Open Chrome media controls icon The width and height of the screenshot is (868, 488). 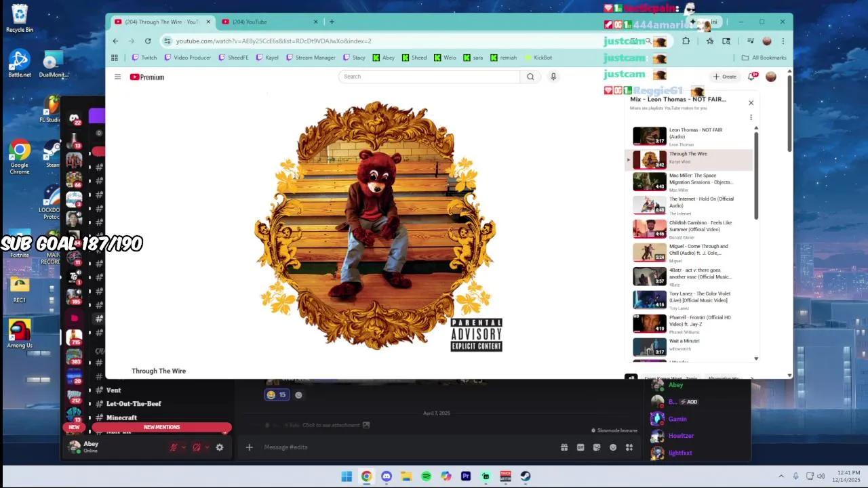[x=751, y=41]
